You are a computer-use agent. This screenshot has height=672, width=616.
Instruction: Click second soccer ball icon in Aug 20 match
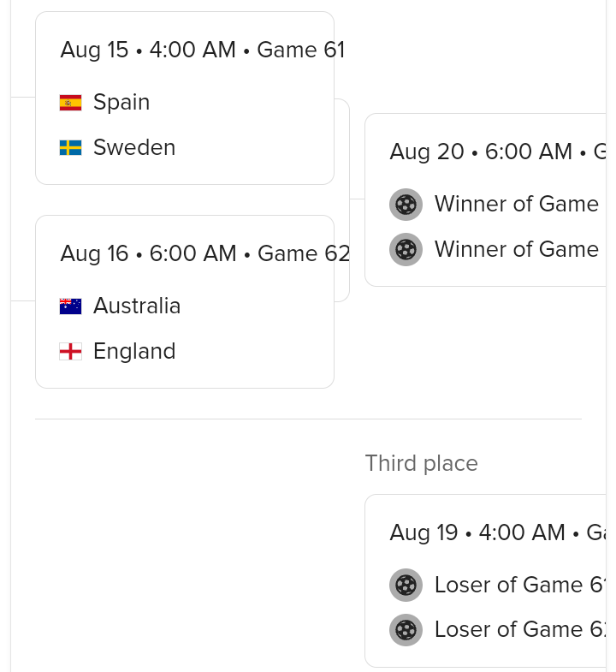406,249
